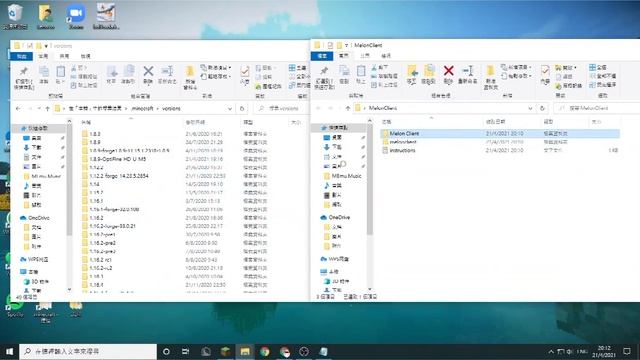Switch to View tab in MelonClient window
Viewport: 640px width, 360px height.
click(386, 56)
